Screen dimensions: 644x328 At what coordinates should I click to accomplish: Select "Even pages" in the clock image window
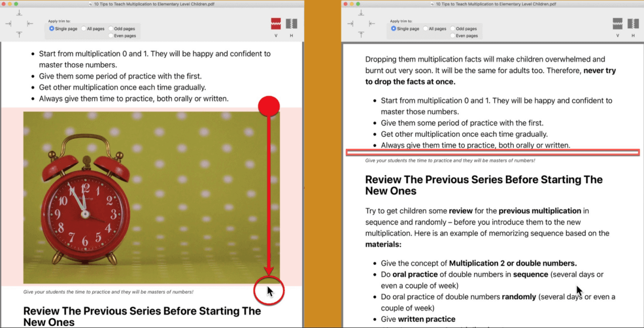pyautogui.click(x=111, y=36)
